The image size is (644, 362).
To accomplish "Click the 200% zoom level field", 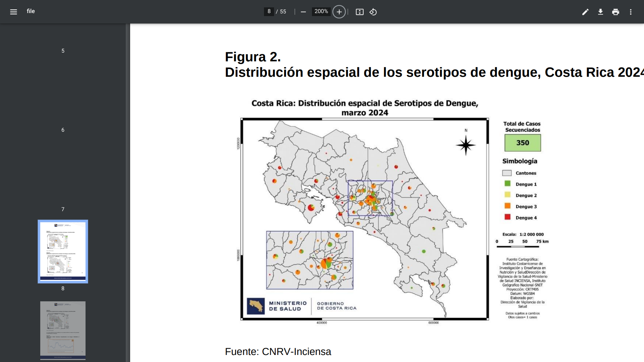I will [321, 11].
